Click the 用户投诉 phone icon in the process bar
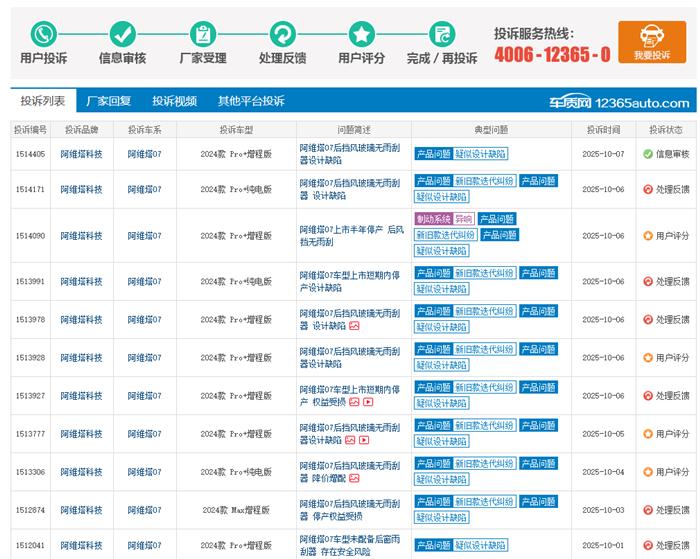Image resolution: width=700 pixels, height=559 pixels. [x=43, y=34]
